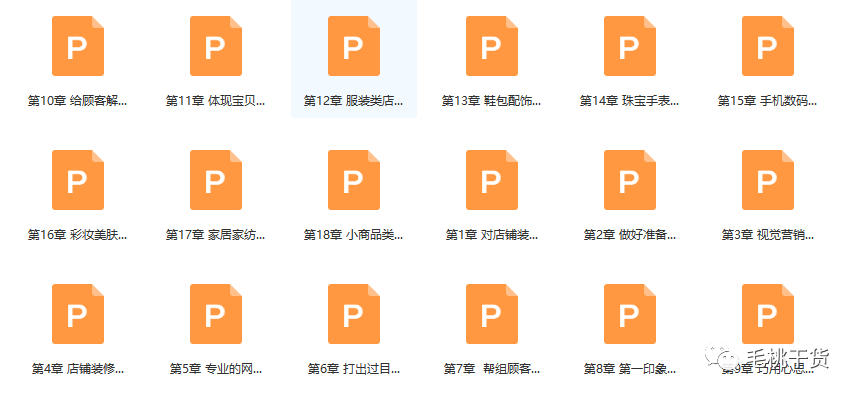
Task: Select the 第5章 专业的网 presentation icon
Action: [x=216, y=314]
